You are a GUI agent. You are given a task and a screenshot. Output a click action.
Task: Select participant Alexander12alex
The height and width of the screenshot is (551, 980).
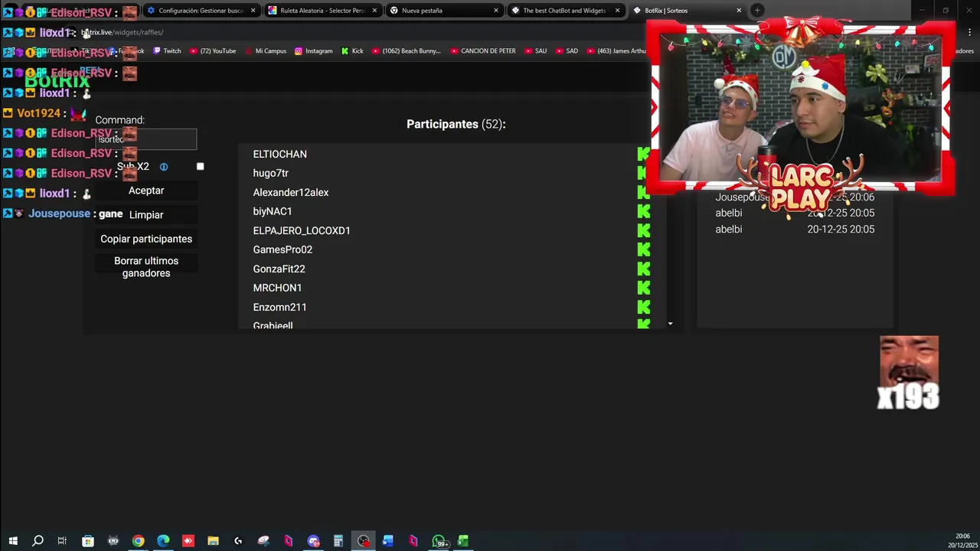coord(291,192)
